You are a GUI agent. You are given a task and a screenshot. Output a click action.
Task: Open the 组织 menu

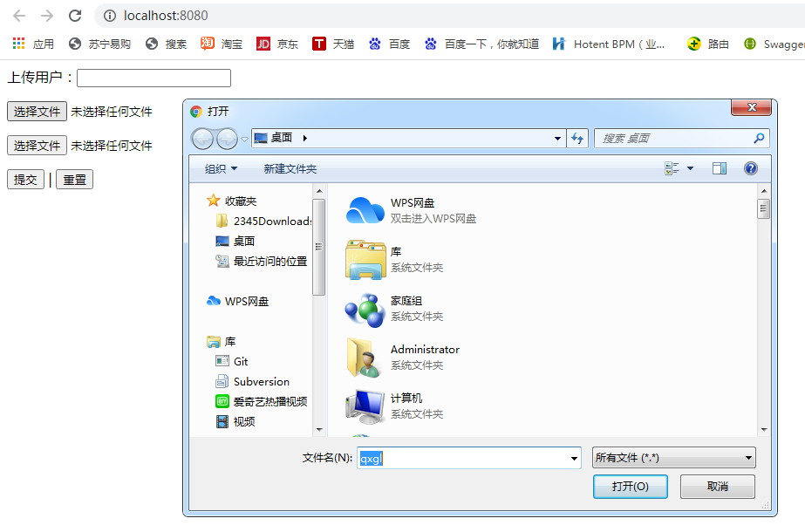point(221,168)
